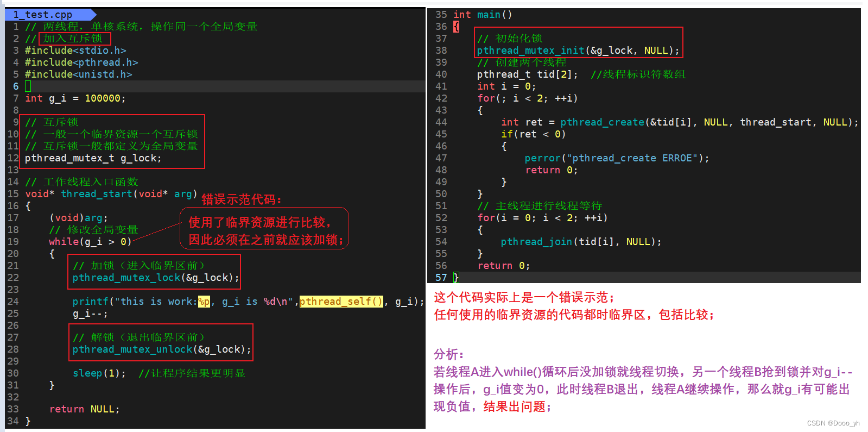Click the 'g_i--;' decrement statement
Image resolution: width=868 pixels, height=432 pixels.
[90, 314]
